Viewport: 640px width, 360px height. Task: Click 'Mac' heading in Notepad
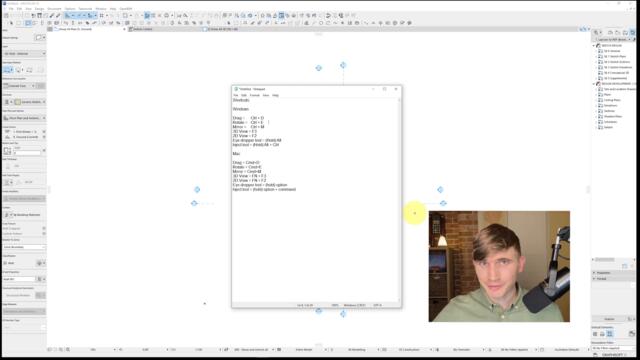tap(236, 154)
